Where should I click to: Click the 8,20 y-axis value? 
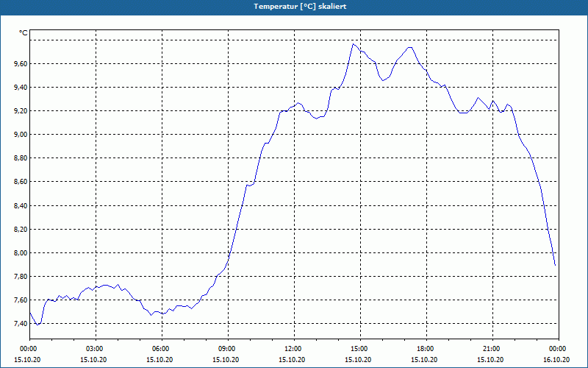click(x=21, y=230)
